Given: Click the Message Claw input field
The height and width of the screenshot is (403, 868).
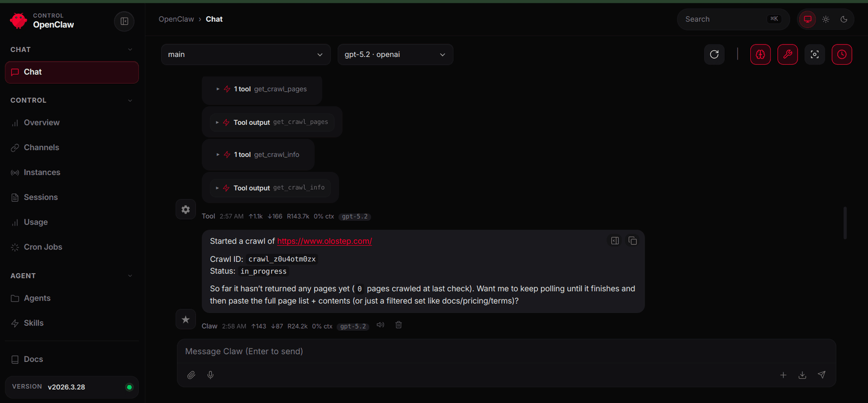Looking at the screenshot, I should point(506,351).
